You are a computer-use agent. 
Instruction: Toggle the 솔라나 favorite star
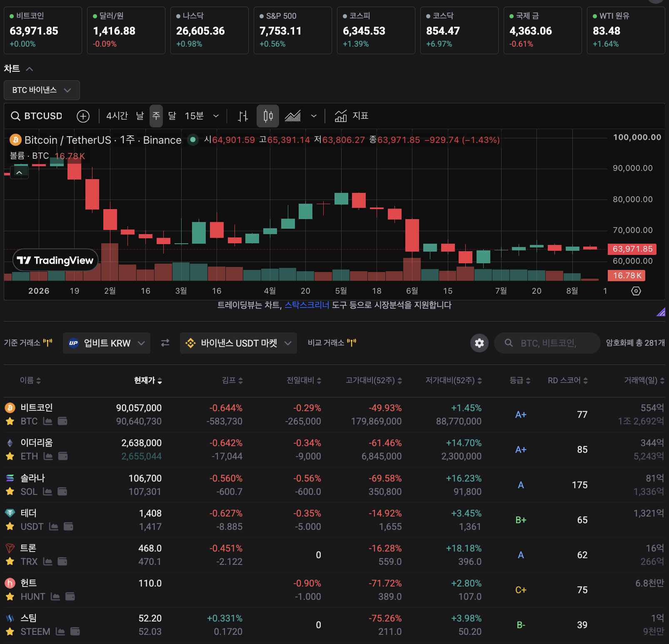click(10, 492)
